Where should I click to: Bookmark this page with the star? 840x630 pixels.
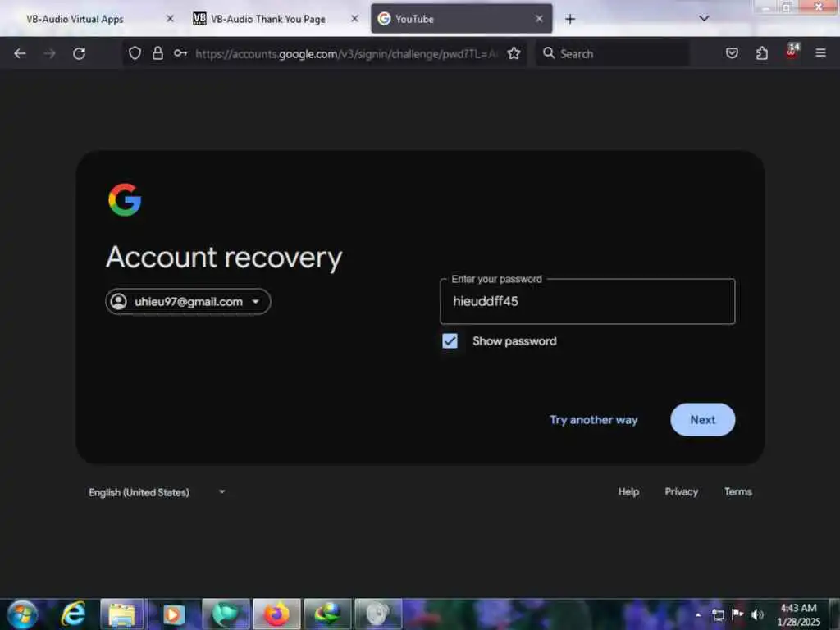click(x=514, y=53)
